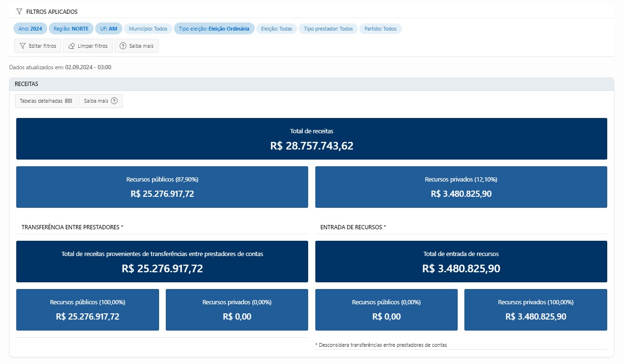Screen dimensions: 623x364
Task: Click the table grid icon in Tabelas detalhadas
Action: pyautogui.click(x=68, y=101)
